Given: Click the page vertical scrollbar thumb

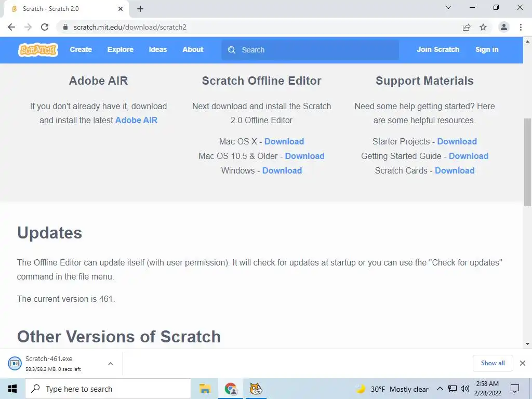Looking at the screenshot, I should (x=527, y=162).
